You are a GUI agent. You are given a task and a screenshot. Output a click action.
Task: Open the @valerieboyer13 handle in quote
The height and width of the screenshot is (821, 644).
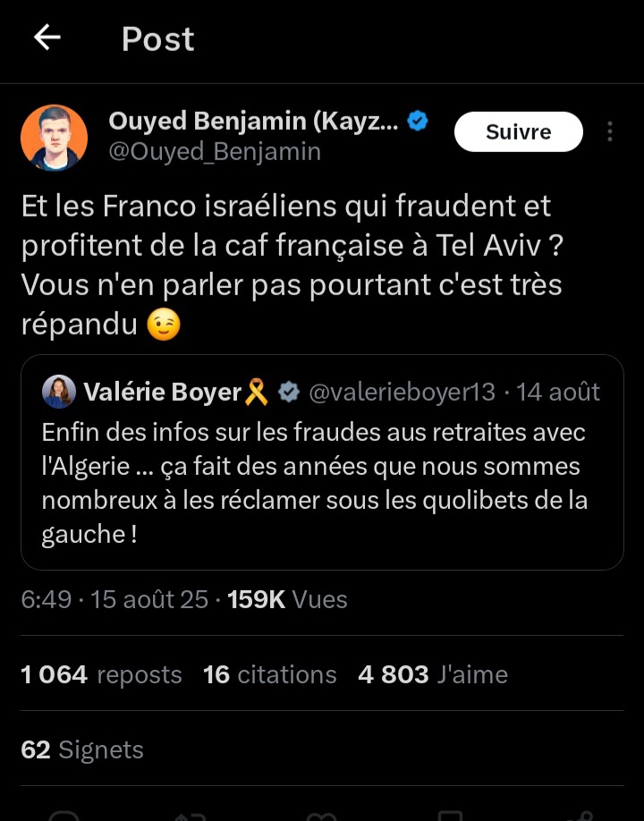(402, 392)
